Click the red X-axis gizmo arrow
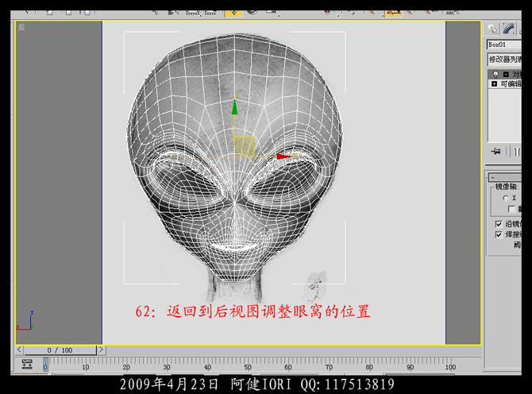Screen dimensions: 532x394 coord(283,156)
